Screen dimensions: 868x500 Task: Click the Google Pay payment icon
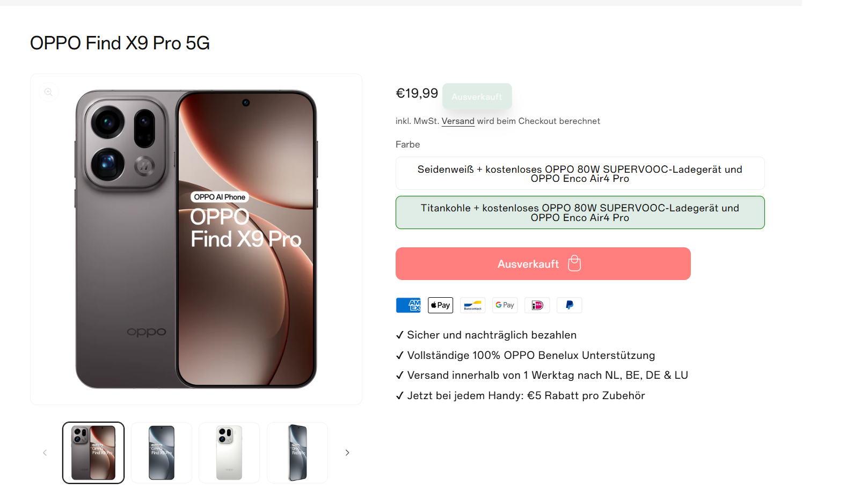(505, 305)
